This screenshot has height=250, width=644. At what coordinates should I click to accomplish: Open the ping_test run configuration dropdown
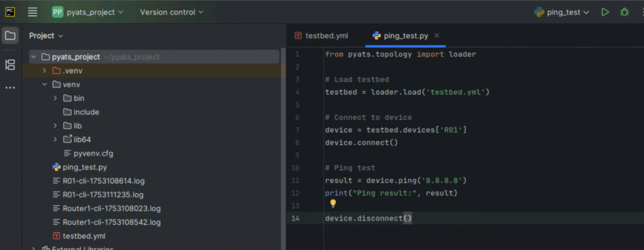tap(562, 13)
